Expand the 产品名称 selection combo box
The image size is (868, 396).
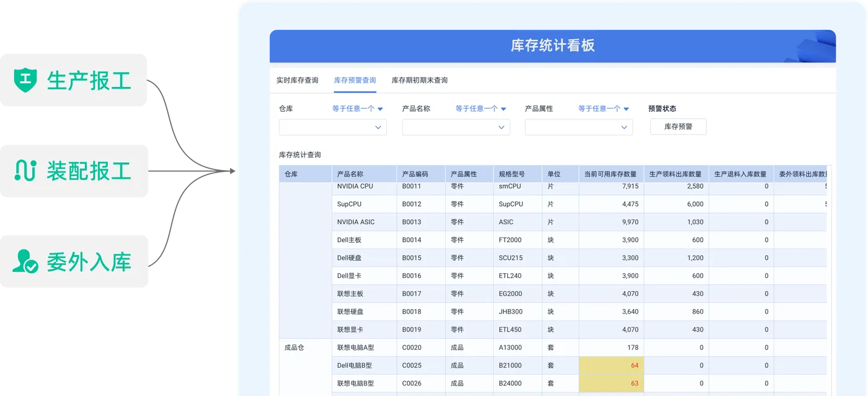point(456,127)
